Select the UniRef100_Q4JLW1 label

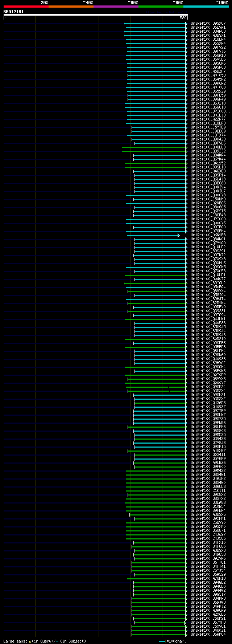(208, 319)
